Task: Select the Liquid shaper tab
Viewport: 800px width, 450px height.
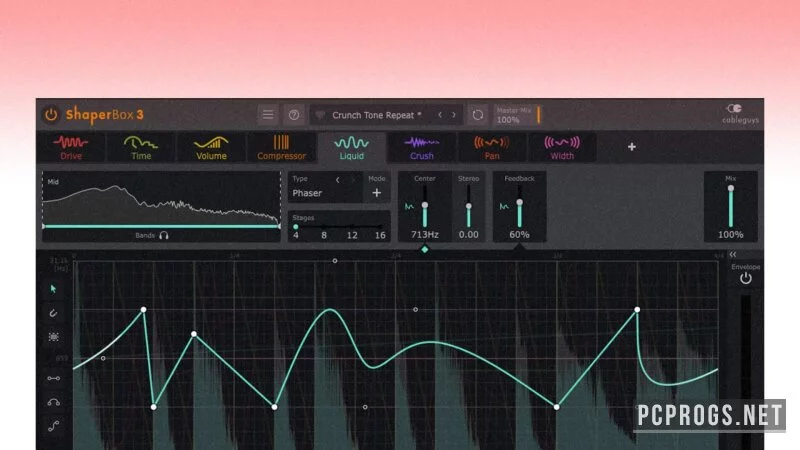Action: pyautogui.click(x=352, y=147)
